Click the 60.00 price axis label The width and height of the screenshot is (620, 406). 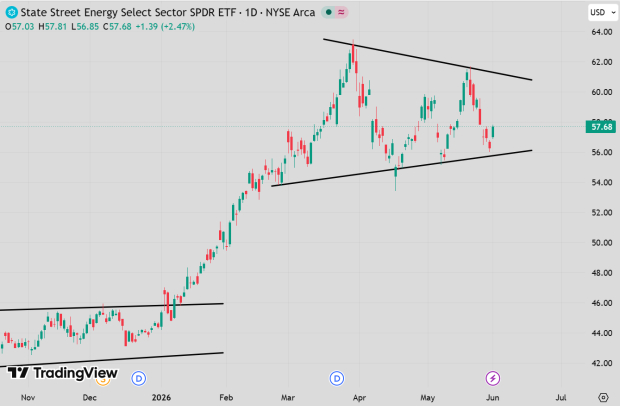tap(601, 92)
